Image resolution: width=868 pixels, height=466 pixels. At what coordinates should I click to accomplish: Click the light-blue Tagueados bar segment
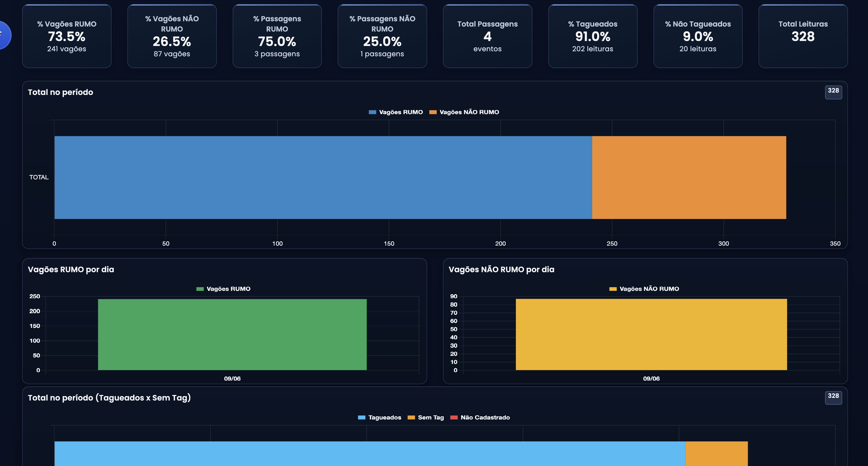pos(370,454)
